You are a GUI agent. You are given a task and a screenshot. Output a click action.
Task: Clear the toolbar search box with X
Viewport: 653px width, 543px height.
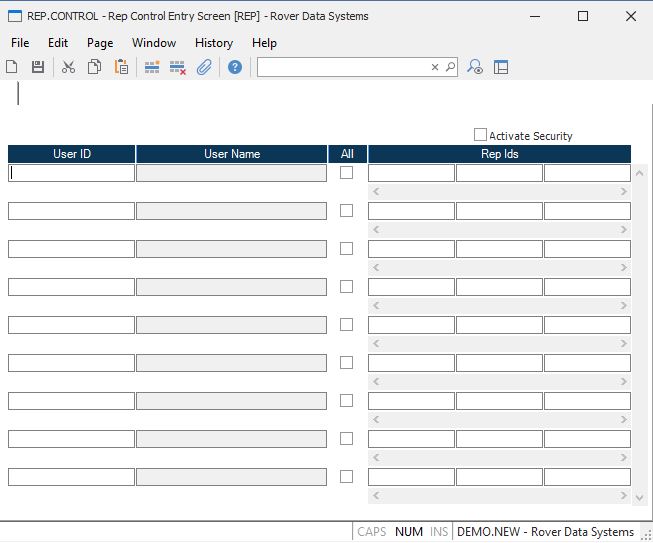pos(435,67)
